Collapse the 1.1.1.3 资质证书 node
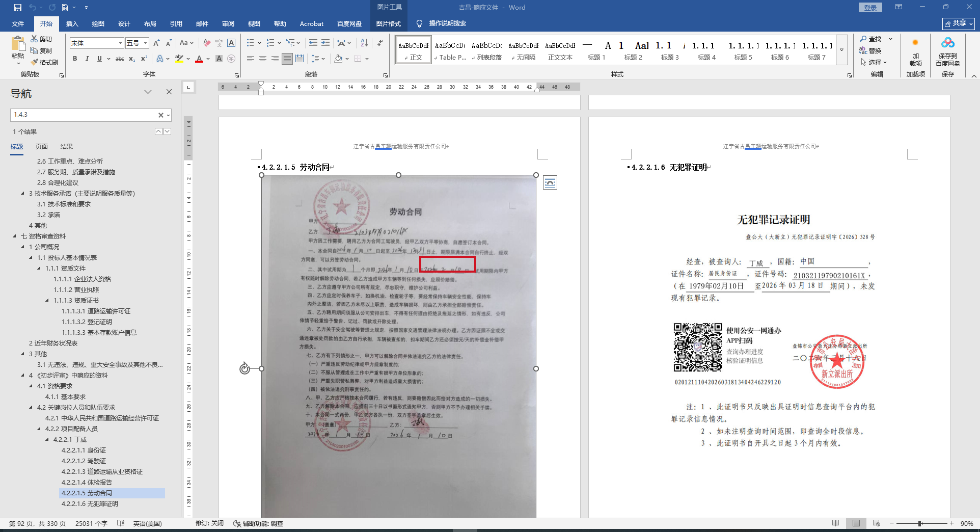980x532 pixels. click(x=47, y=301)
